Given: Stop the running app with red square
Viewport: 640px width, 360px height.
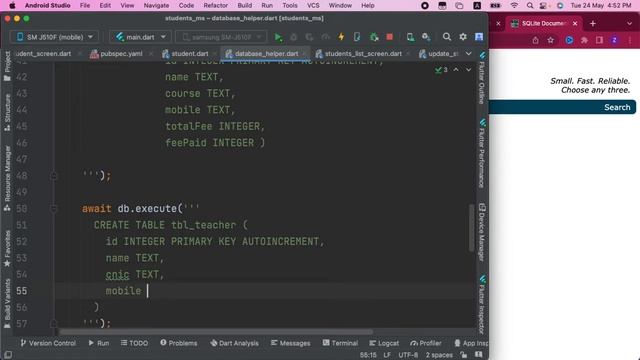Looking at the screenshot, I should click(390, 37).
